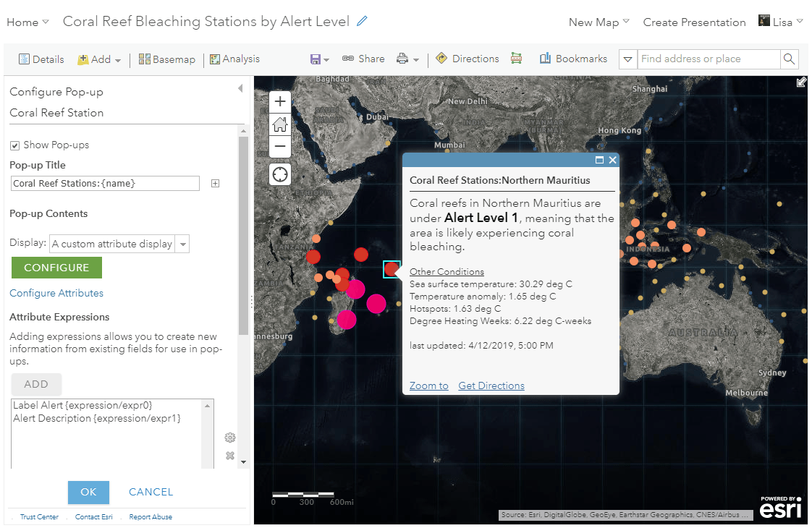Open the Bookmarks menu
Screen dimensions: 812x528
tap(573, 59)
